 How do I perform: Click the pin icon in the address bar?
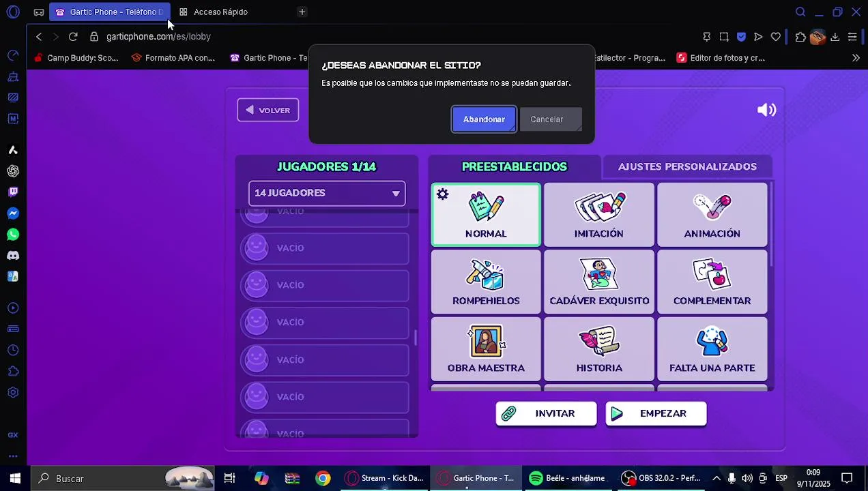[x=707, y=37]
